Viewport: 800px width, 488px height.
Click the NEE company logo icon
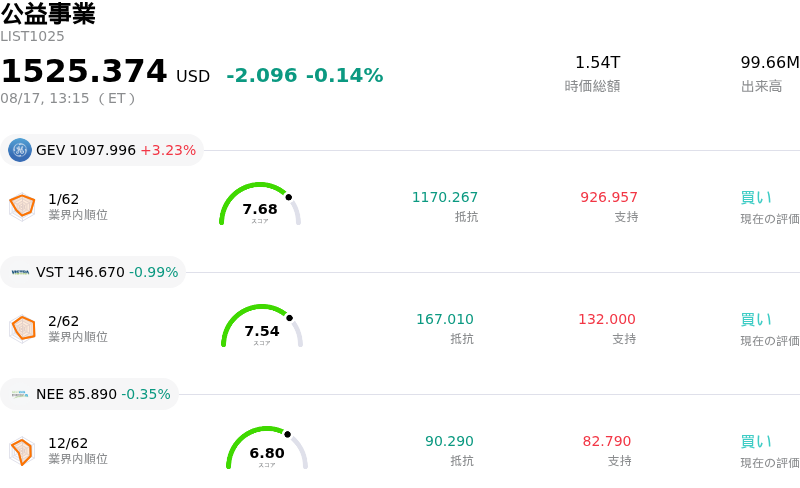point(20,394)
